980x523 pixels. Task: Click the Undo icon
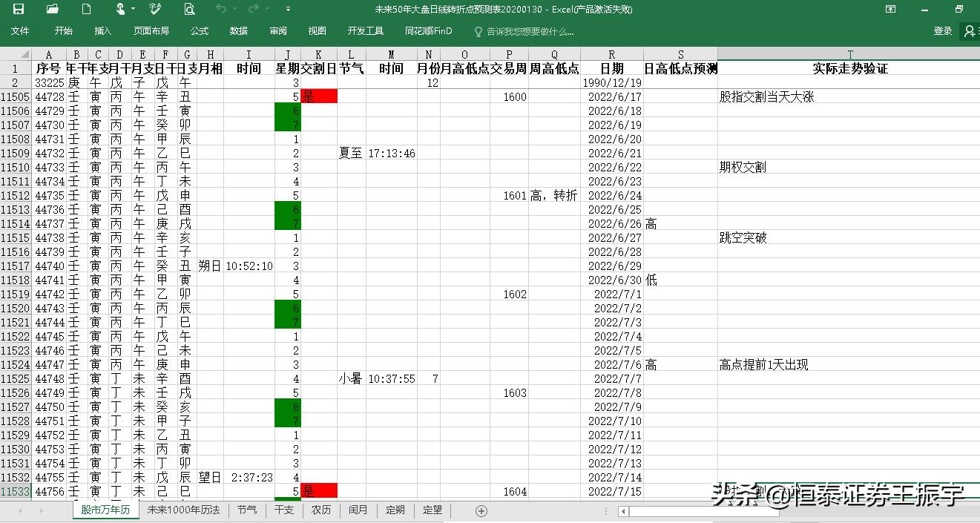tap(220, 10)
